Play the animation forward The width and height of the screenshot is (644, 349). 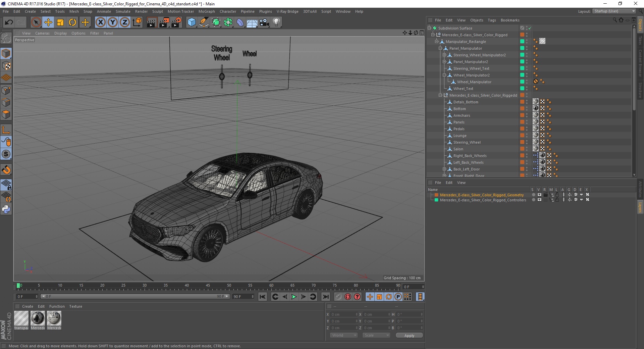click(294, 297)
